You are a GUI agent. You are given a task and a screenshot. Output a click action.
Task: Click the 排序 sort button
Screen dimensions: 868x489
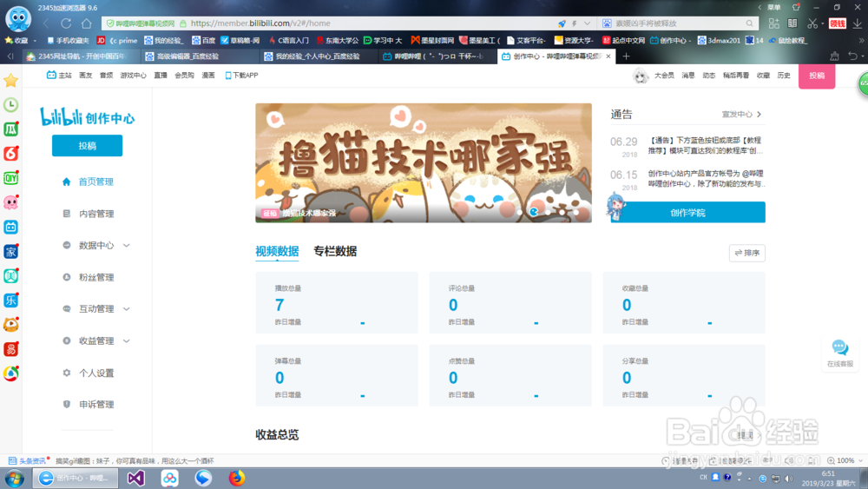pos(746,253)
